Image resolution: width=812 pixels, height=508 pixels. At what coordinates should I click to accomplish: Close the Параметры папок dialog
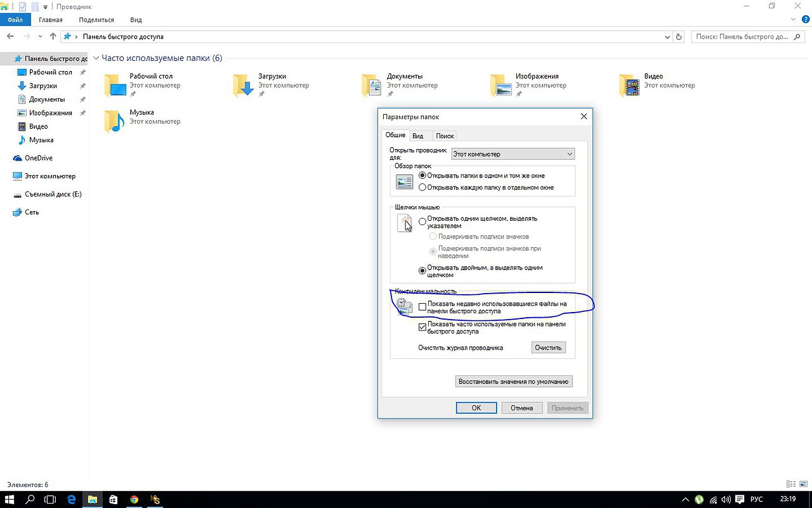click(x=584, y=117)
